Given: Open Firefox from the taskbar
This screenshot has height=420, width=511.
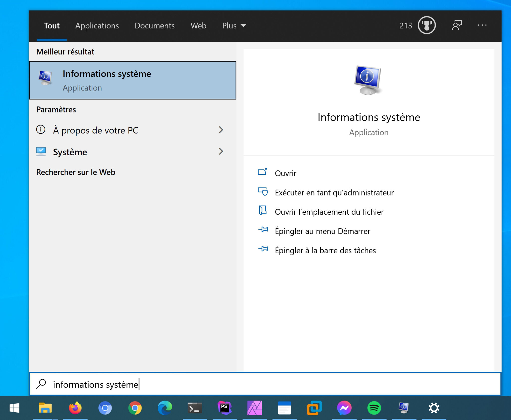Looking at the screenshot, I should 75,408.
